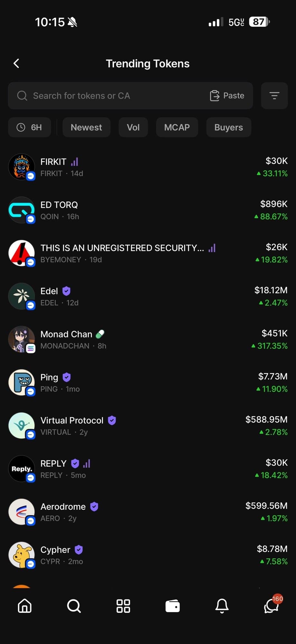Open the grid apps icon

(123, 606)
